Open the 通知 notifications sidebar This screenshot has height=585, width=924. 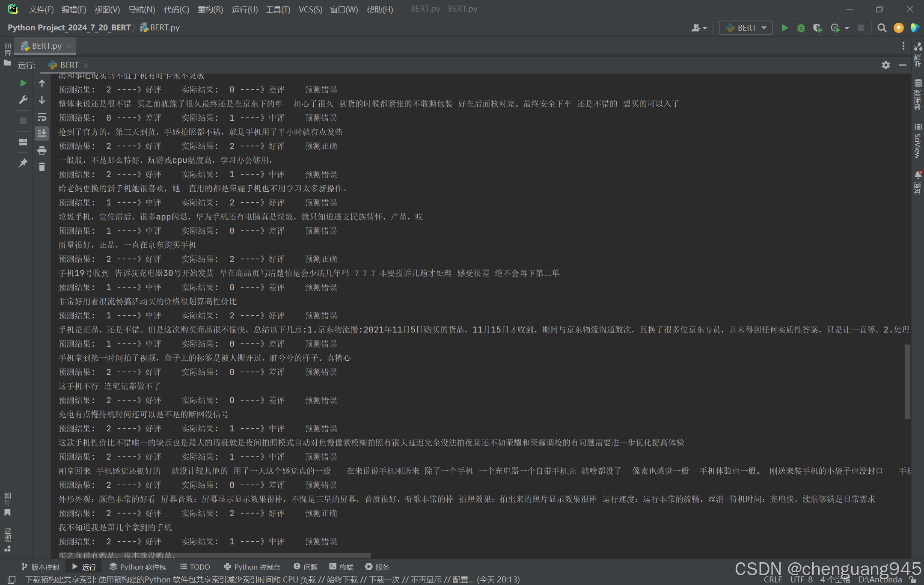(x=918, y=183)
